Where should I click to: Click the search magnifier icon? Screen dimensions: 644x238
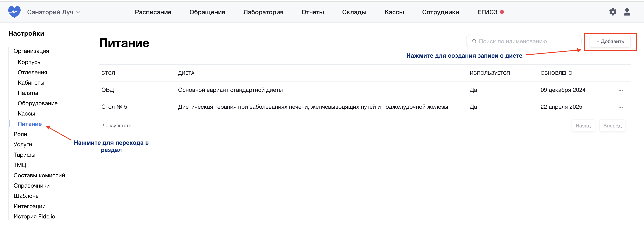(x=474, y=41)
